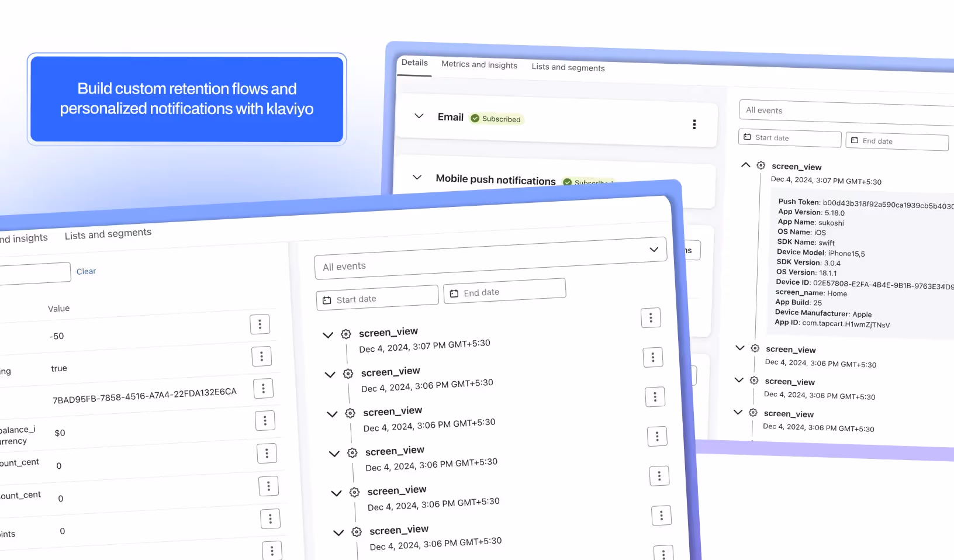
Task: Collapse Mobile push notifications section
Action: pyautogui.click(x=417, y=177)
